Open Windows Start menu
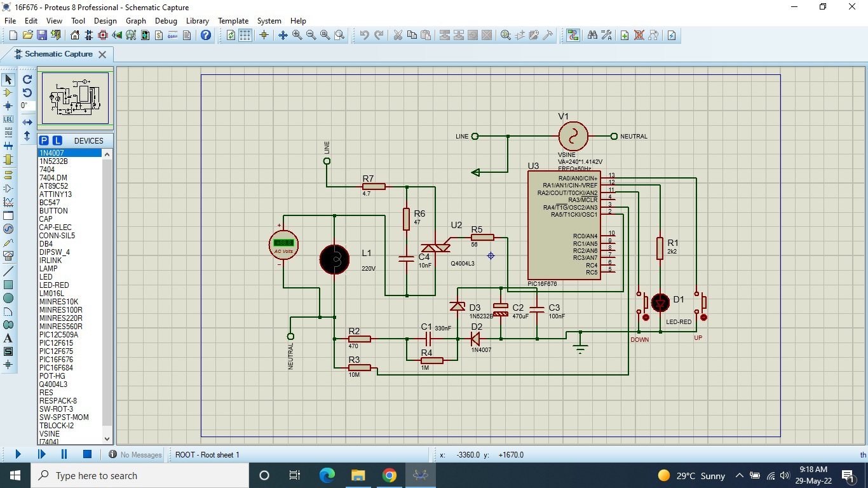The height and width of the screenshot is (488, 868). 15,475
